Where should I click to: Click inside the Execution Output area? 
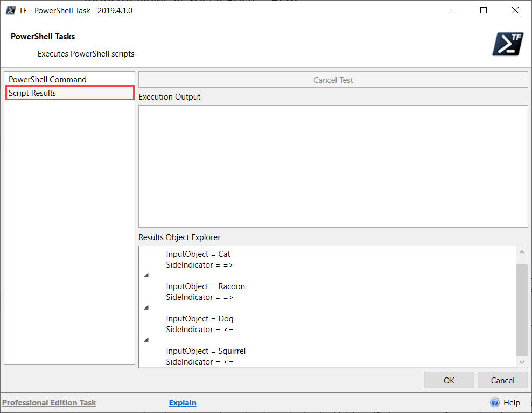click(x=333, y=165)
